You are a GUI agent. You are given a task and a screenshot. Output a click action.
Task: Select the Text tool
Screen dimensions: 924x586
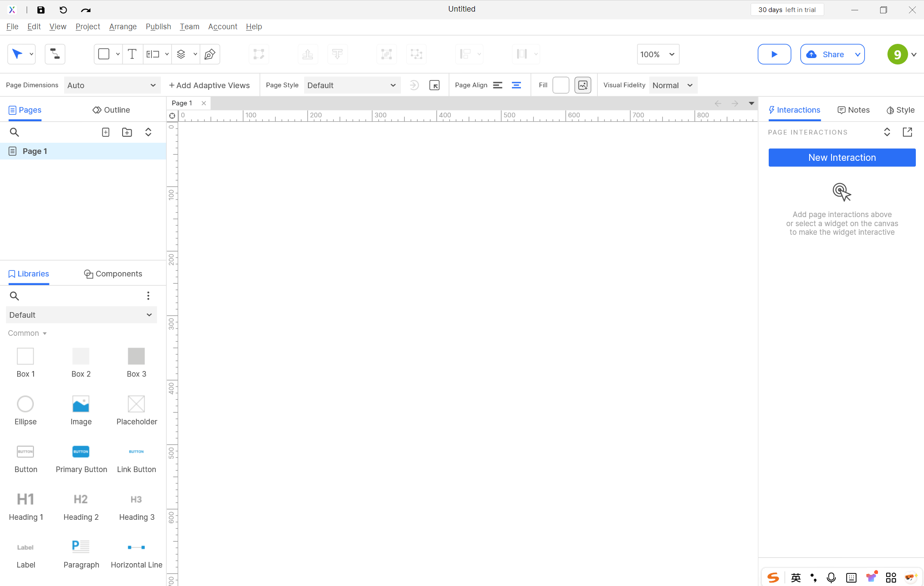pos(132,54)
